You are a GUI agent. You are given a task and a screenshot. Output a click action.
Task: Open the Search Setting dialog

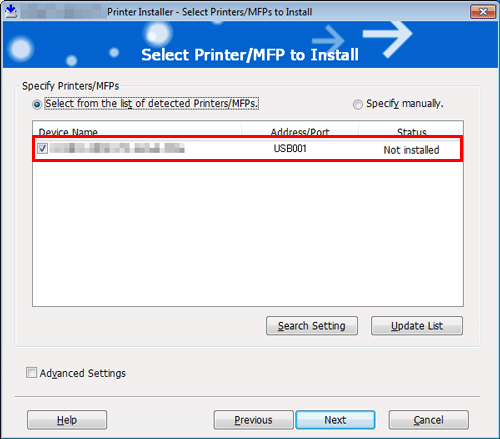click(x=312, y=326)
